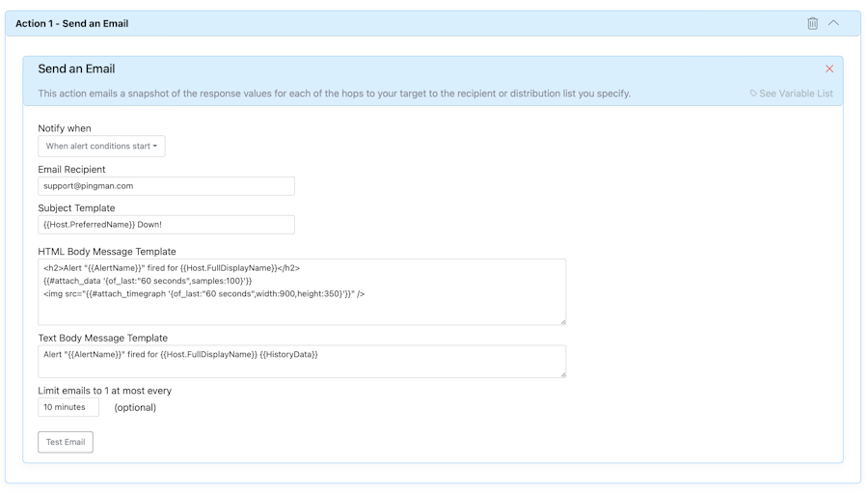Open the Notify when dropdown
The width and height of the screenshot is (868, 493).
tap(101, 147)
